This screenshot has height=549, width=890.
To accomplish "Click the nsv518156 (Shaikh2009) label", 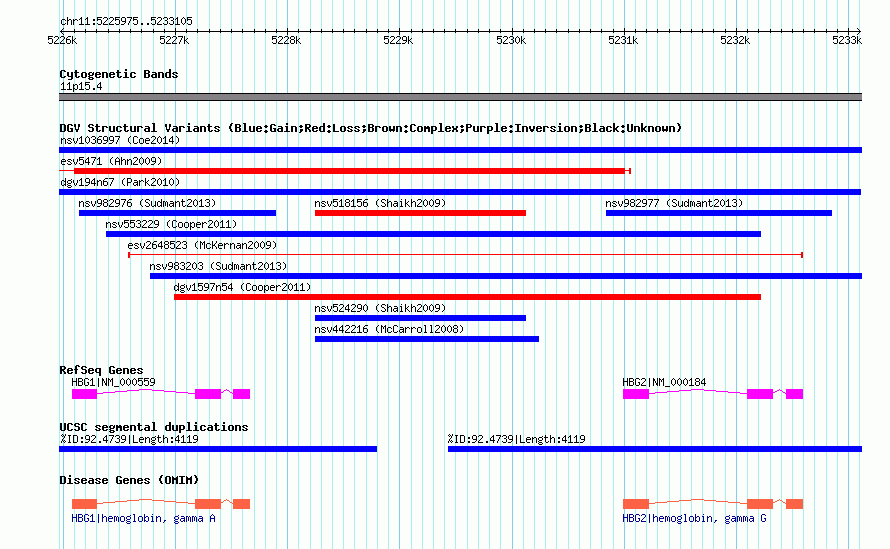I will click(380, 203).
